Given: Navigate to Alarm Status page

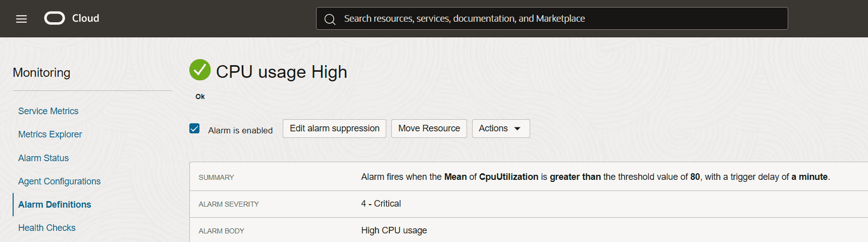Looking at the screenshot, I should click(43, 158).
